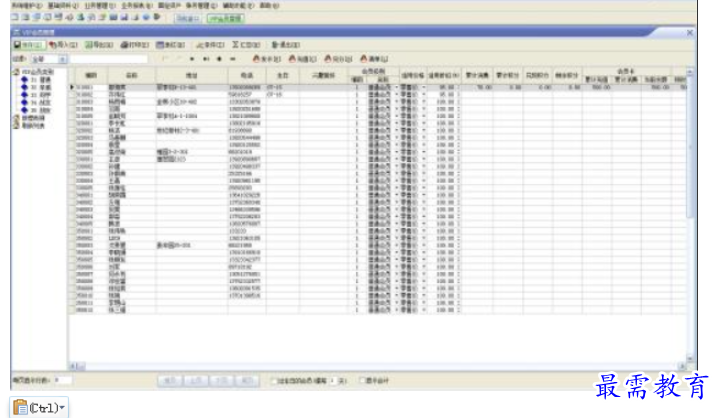Image resolution: width=717 pixels, height=418 pixels.
Task: Click the sigma summary toolbar button
Action: pyautogui.click(x=246, y=45)
